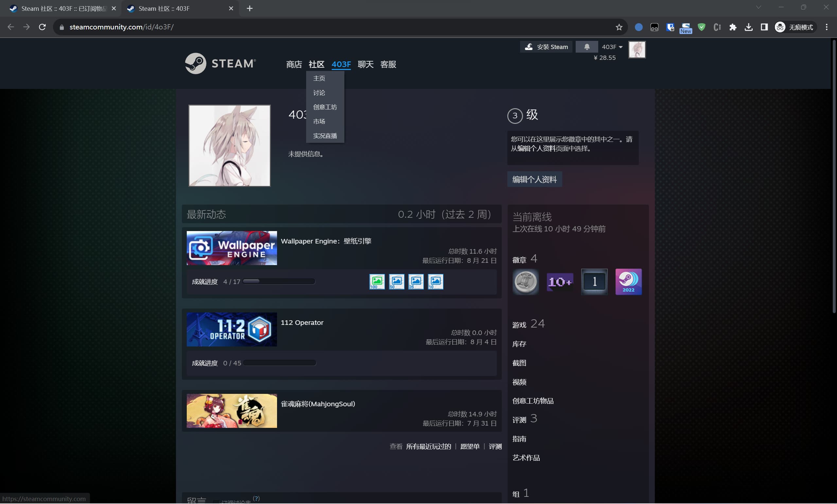This screenshot has width=837, height=504.
Task: Click the Wallpaper Engine 100 achievement icon
Action: (x=377, y=282)
